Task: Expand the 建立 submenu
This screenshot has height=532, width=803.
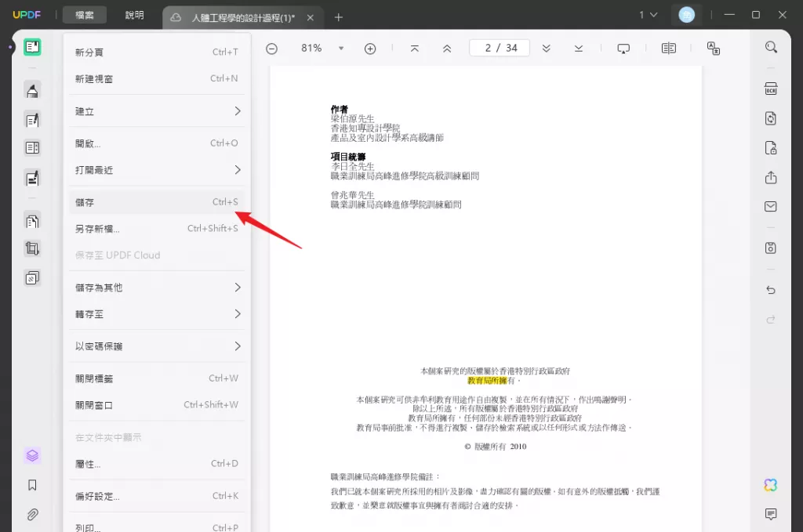Action: [x=157, y=111]
